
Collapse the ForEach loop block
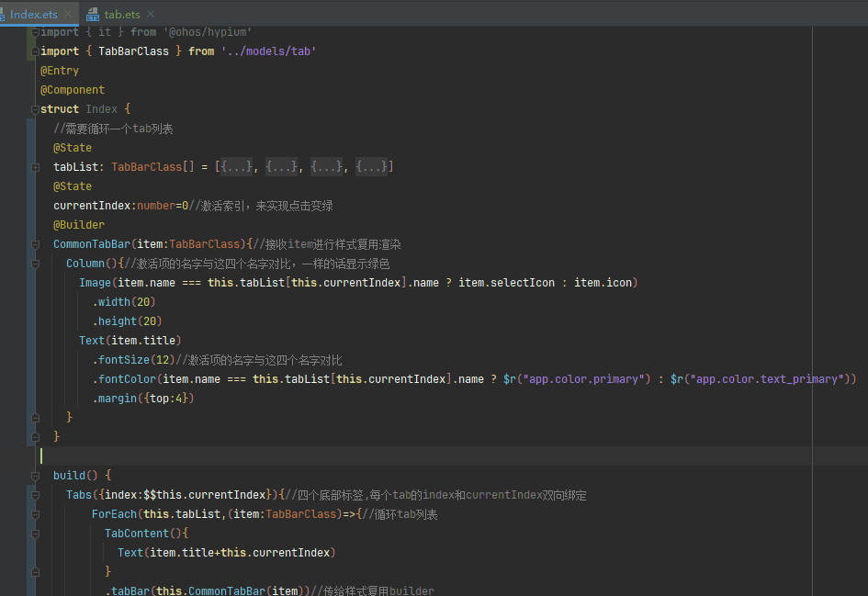35,514
